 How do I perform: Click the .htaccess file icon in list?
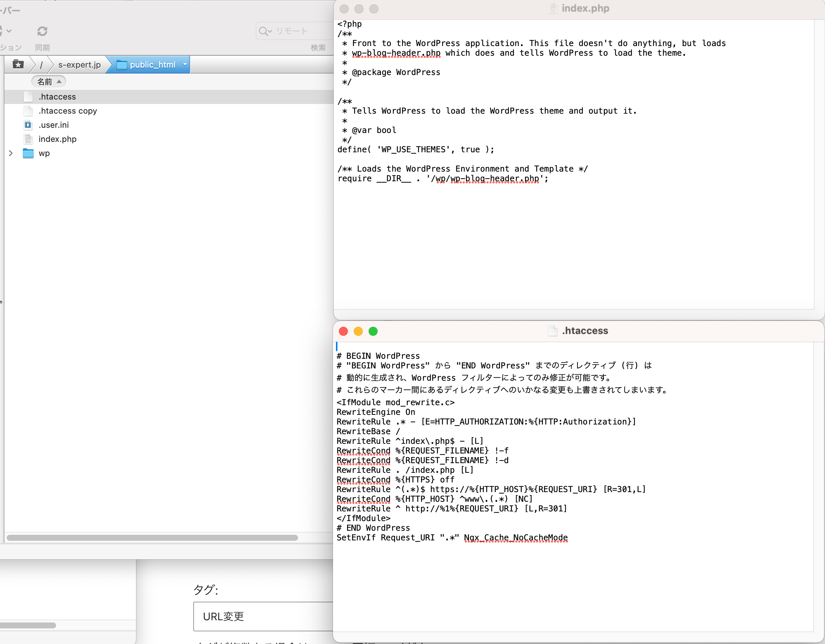28,97
